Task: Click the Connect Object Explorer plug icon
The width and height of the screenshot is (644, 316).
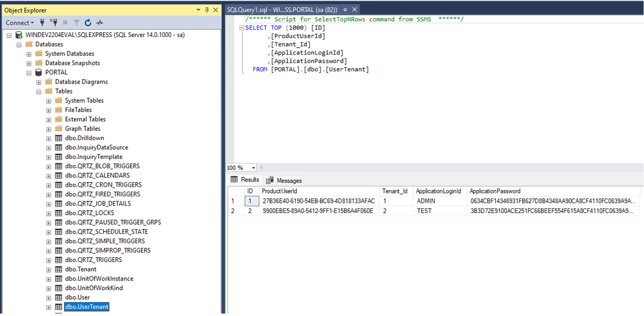Action: pyautogui.click(x=42, y=22)
